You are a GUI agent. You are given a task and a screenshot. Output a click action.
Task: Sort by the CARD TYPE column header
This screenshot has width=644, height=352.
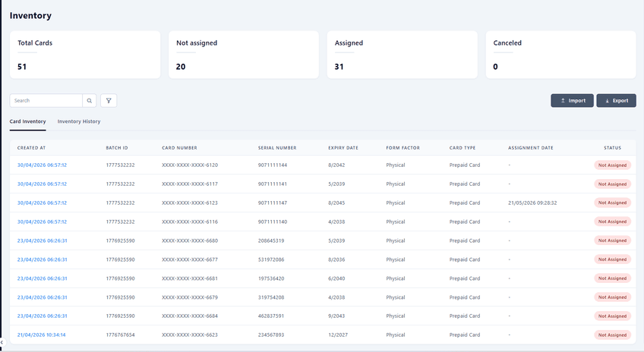[462, 148]
